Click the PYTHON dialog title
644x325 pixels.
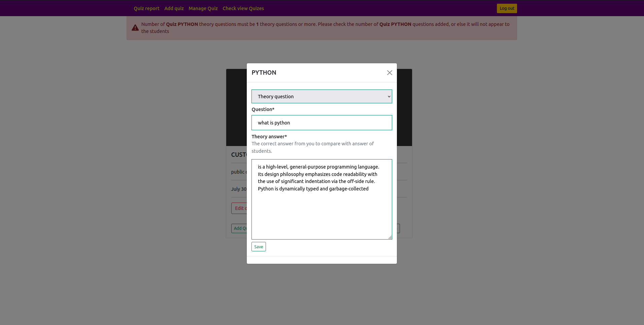coord(264,73)
